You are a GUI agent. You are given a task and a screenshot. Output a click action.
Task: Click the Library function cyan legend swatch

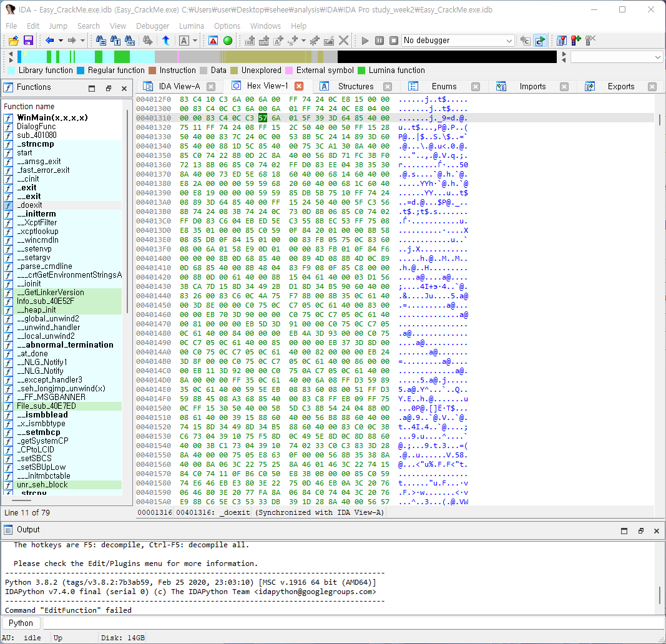[x=11, y=71]
